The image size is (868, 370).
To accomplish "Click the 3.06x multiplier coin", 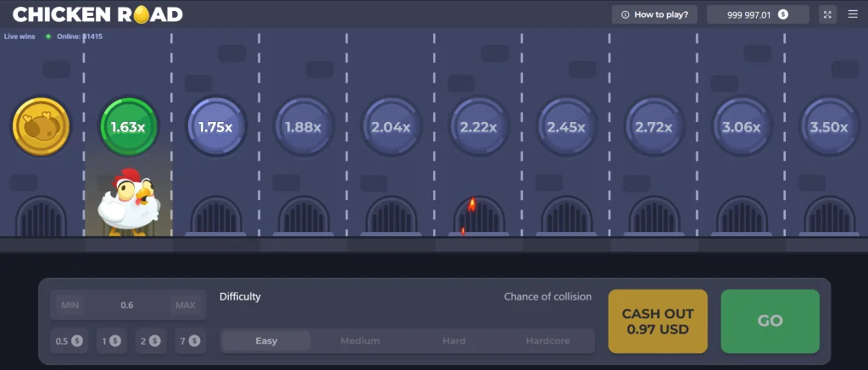I will 741,127.
